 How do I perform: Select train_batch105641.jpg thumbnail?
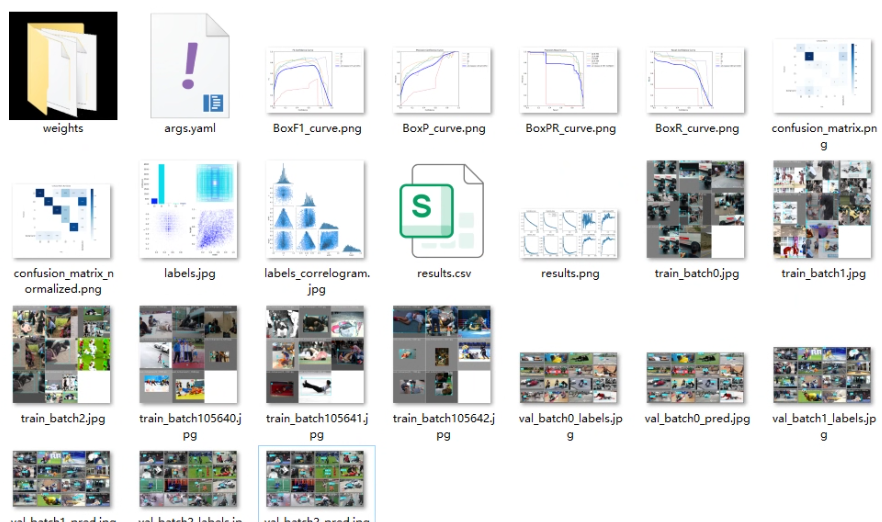(315, 354)
